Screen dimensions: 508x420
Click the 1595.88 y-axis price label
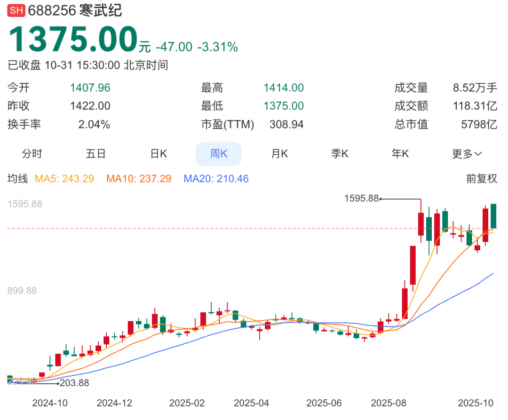[24, 204]
